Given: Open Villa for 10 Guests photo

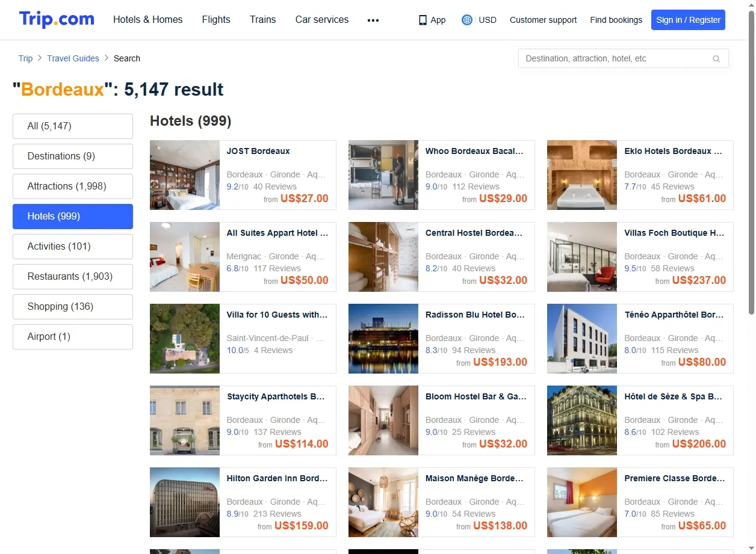Looking at the screenshot, I should 185,339.
